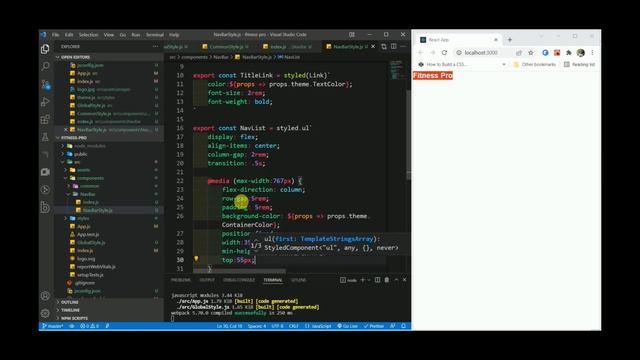Bookmark this page with star icon in Chrome
640x360 pixels.
(x=531, y=53)
